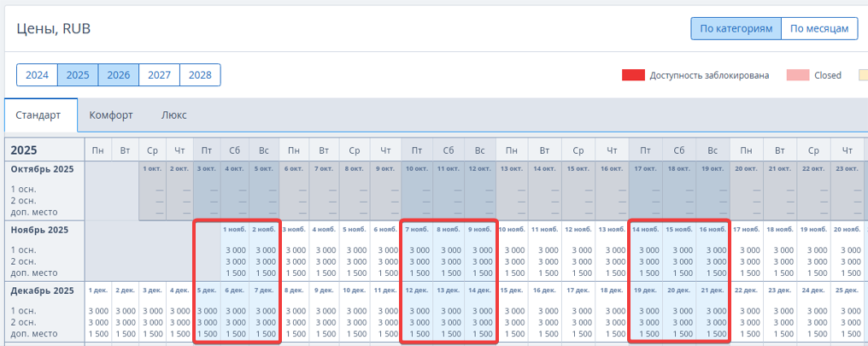Toggle the 2026 year button
Viewport: 868px width, 346px height.
pos(119,75)
